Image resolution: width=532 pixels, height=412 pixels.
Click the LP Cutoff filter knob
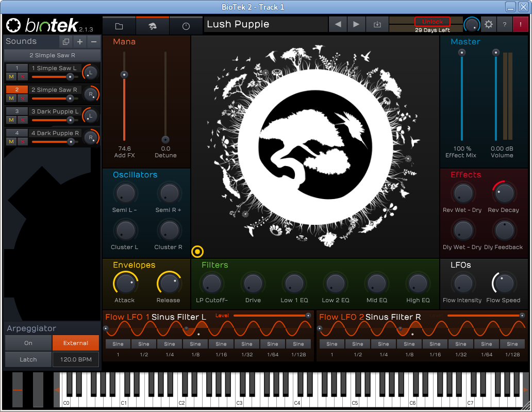point(211,284)
